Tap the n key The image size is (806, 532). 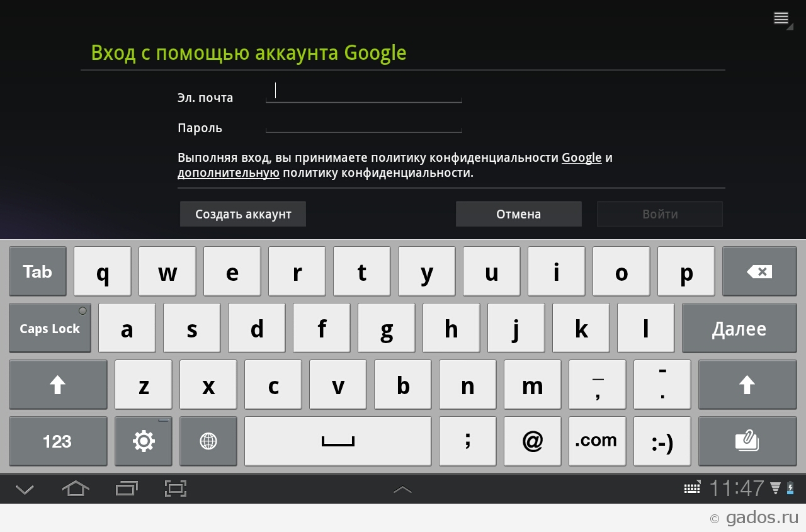[468, 385]
